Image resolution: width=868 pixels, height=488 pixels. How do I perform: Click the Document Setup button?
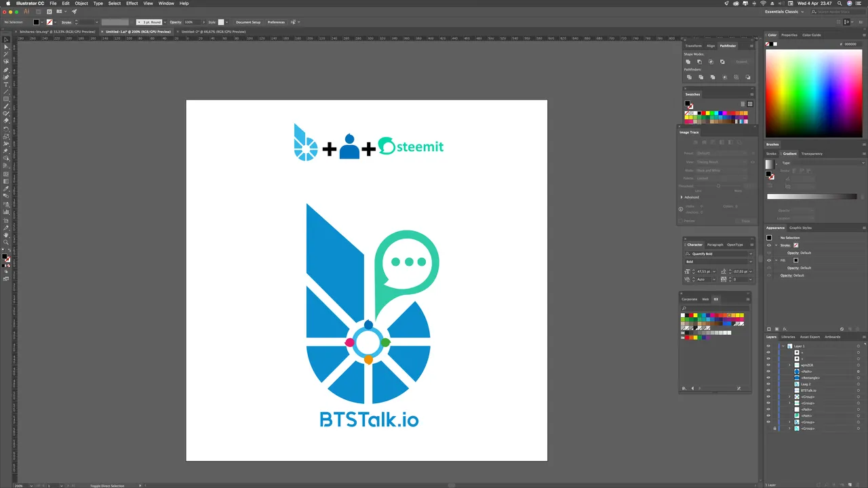click(x=248, y=22)
